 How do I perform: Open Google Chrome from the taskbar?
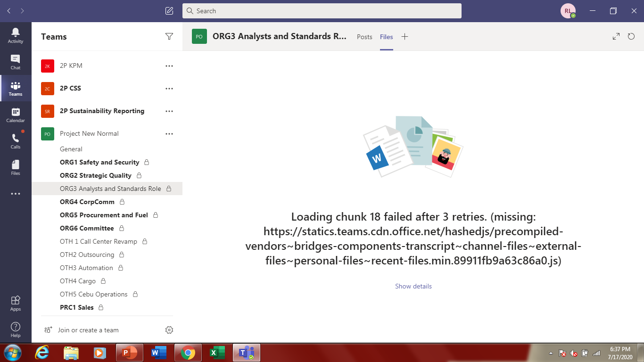[x=188, y=353]
